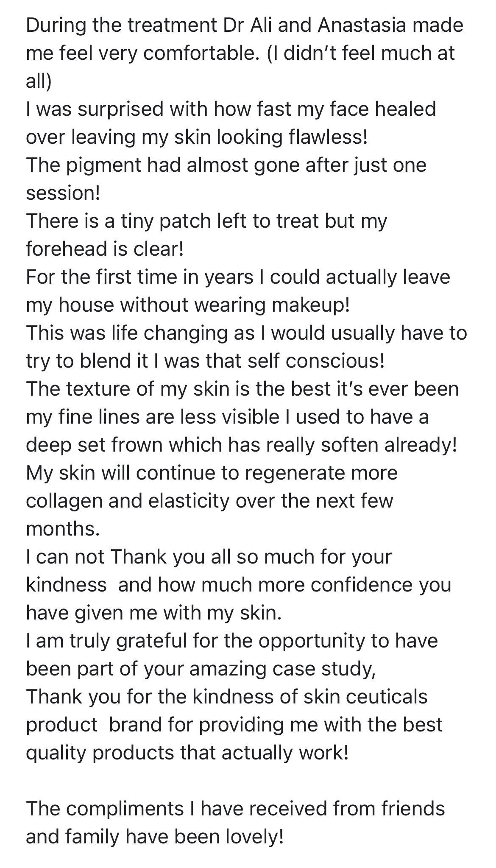
Task: Click the word "months." on its own line
Action: pos(63,529)
